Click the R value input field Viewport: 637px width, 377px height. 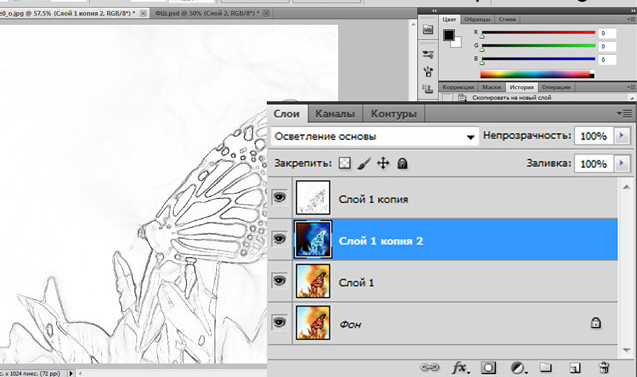point(607,33)
